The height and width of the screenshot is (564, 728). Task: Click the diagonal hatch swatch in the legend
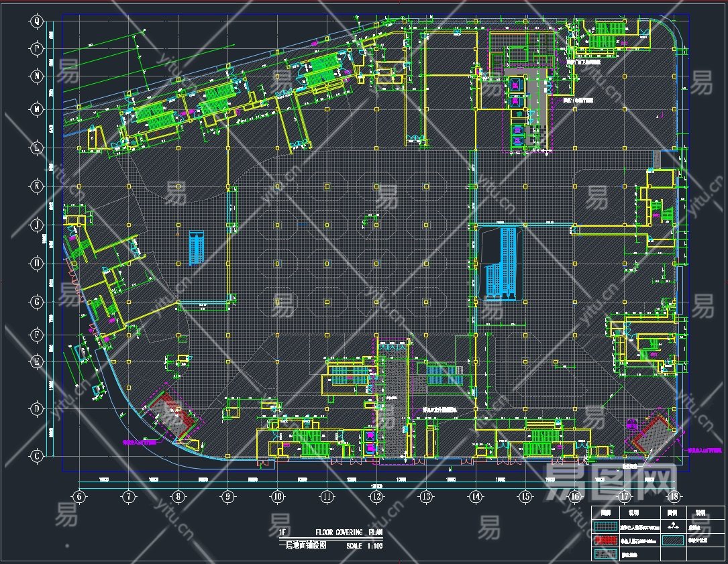pos(674,541)
